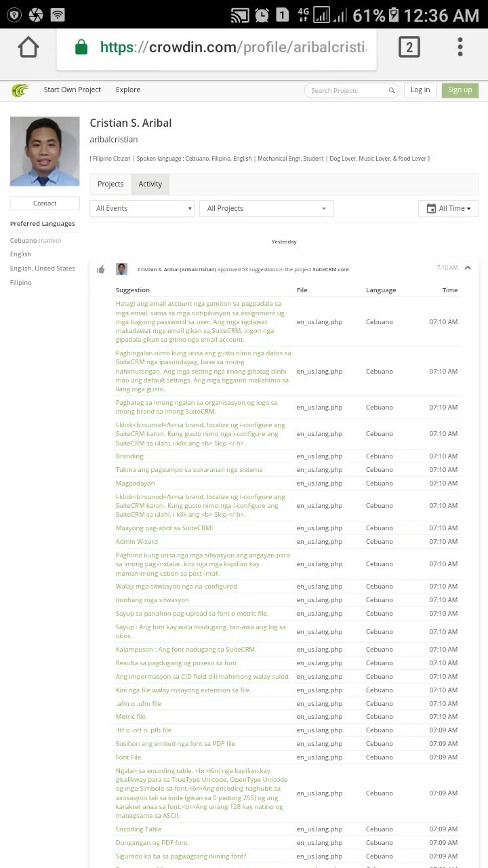Open the All Projects dropdown

266,208
